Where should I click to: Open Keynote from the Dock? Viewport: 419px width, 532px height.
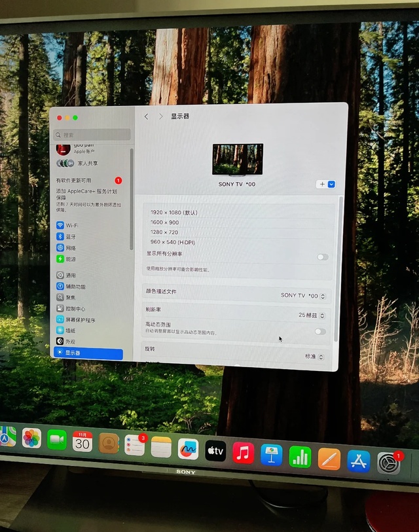[271, 455]
